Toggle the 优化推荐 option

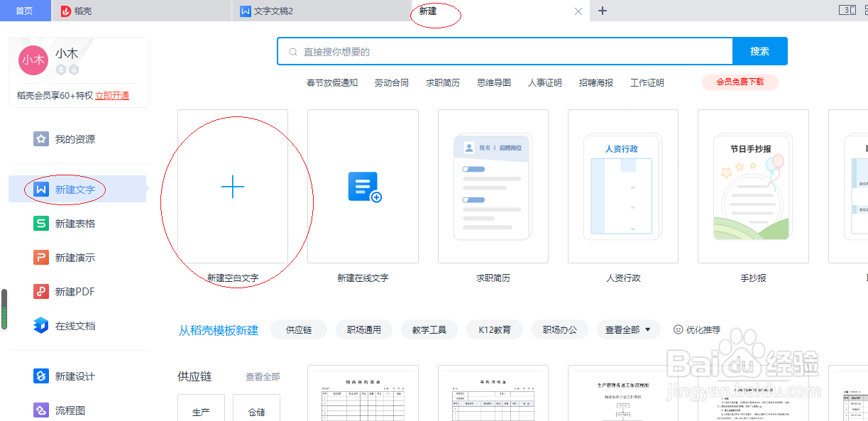tap(697, 329)
